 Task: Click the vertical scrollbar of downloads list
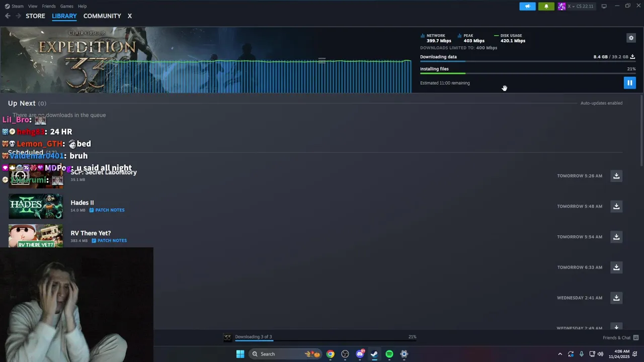point(641,131)
